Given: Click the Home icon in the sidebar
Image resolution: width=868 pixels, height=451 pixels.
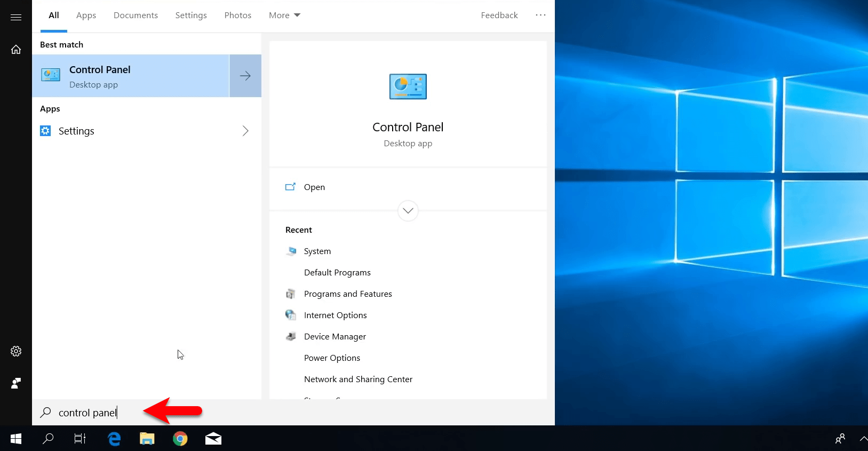Looking at the screenshot, I should coord(16,49).
